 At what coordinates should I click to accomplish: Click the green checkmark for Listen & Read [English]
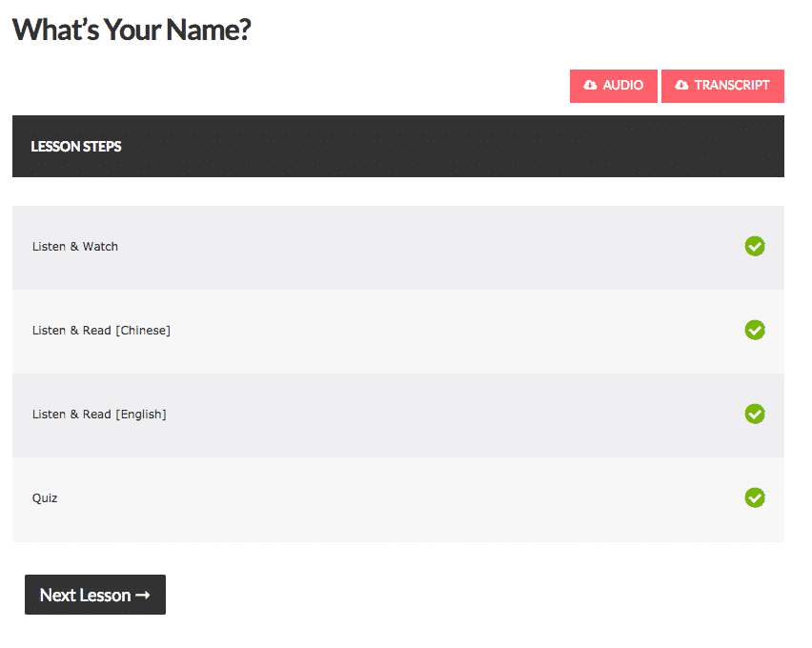[755, 414]
